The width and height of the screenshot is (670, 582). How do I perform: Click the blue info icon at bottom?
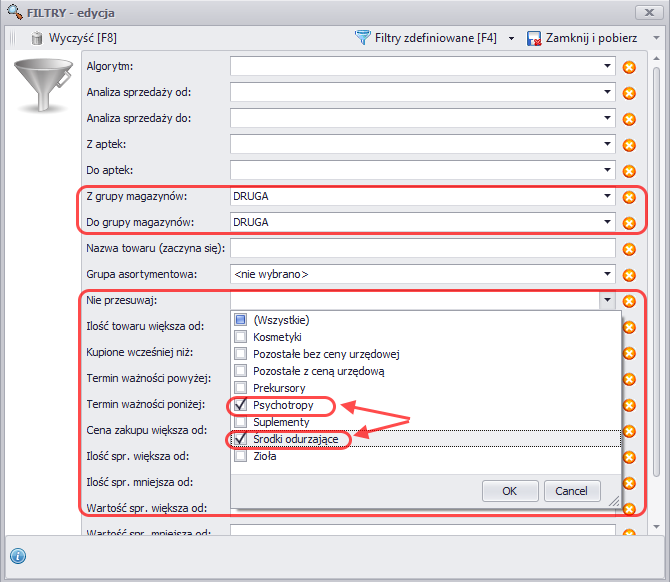18,557
